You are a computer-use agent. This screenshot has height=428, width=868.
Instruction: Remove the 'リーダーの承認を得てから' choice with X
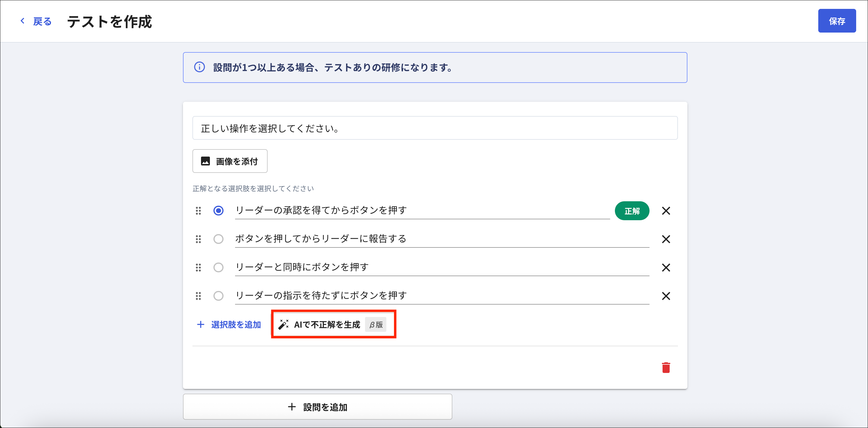[666, 211]
